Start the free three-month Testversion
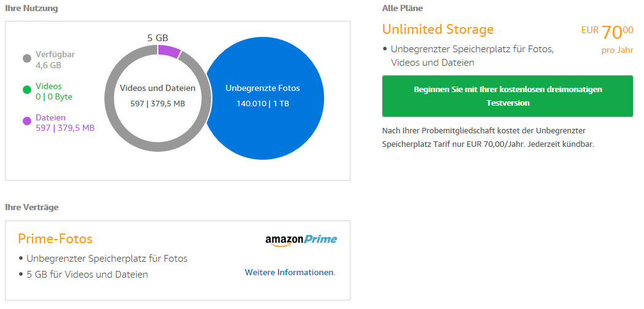 pyautogui.click(x=507, y=96)
